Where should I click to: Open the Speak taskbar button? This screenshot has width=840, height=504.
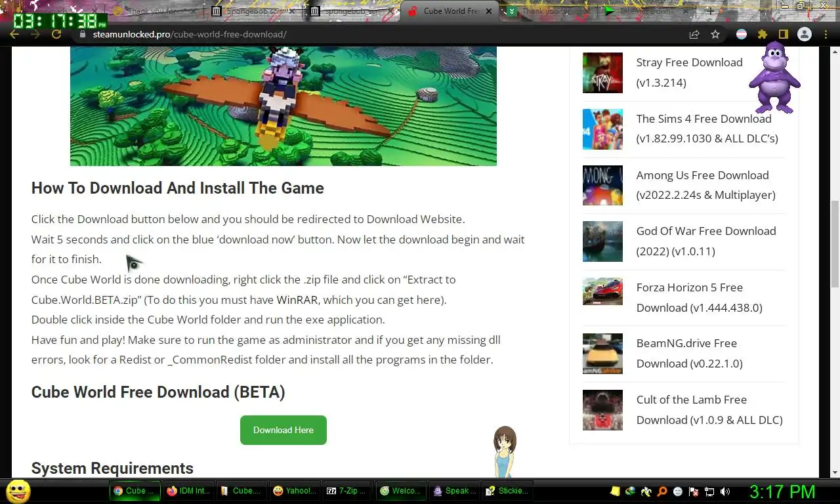coord(454,491)
